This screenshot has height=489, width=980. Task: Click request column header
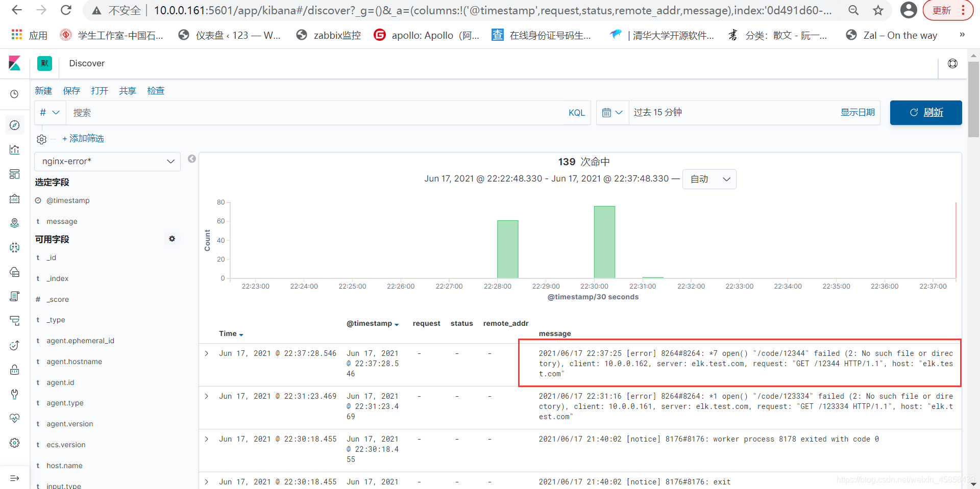coord(426,323)
